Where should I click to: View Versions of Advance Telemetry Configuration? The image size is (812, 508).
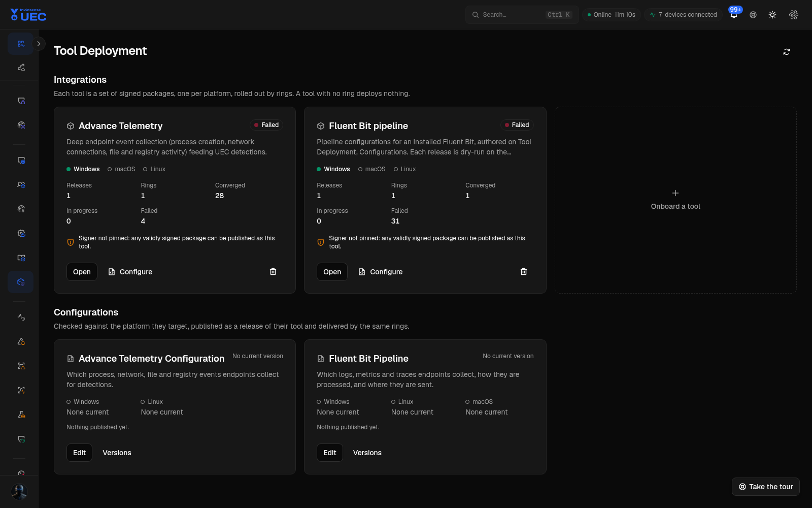(x=117, y=453)
